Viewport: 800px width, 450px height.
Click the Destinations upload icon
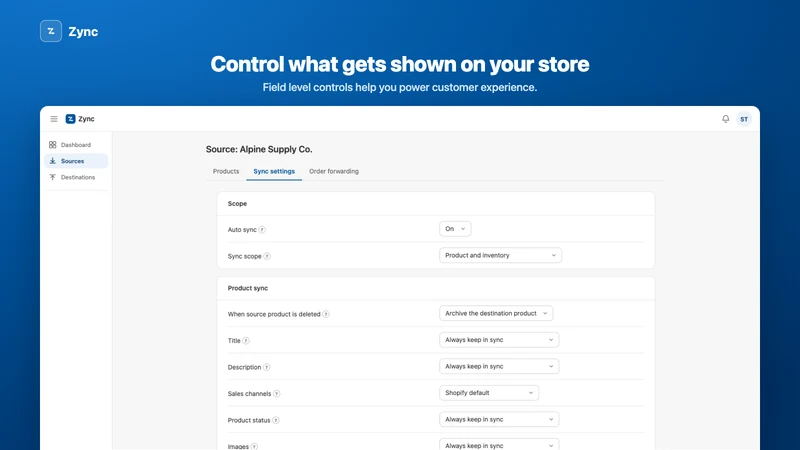(53, 177)
